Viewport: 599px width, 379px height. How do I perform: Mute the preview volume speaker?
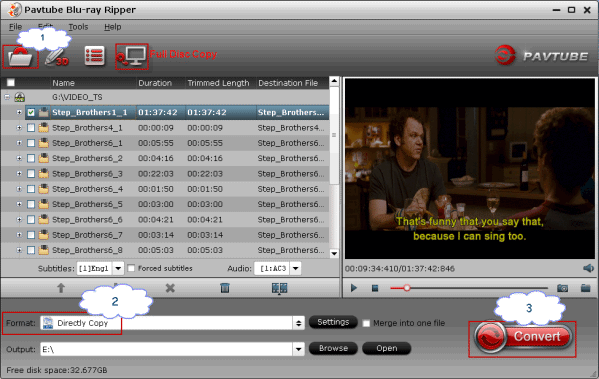pyautogui.click(x=588, y=268)
